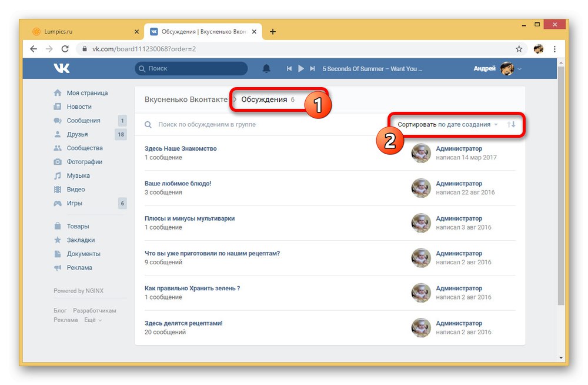Open Сообщения in the sidebar
Viewport: 588px width, 385px height.
[83, 121]
